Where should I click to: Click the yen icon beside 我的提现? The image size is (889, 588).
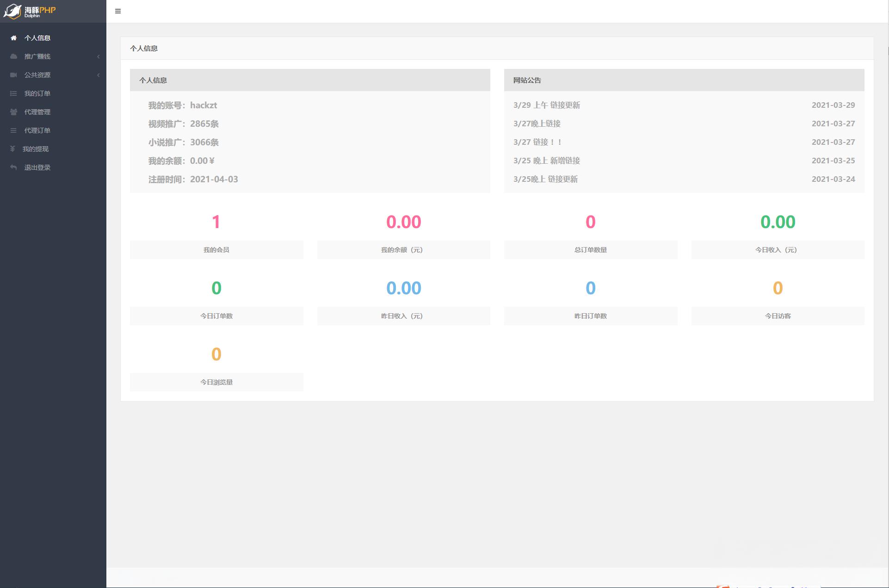[x=12, y=149]
